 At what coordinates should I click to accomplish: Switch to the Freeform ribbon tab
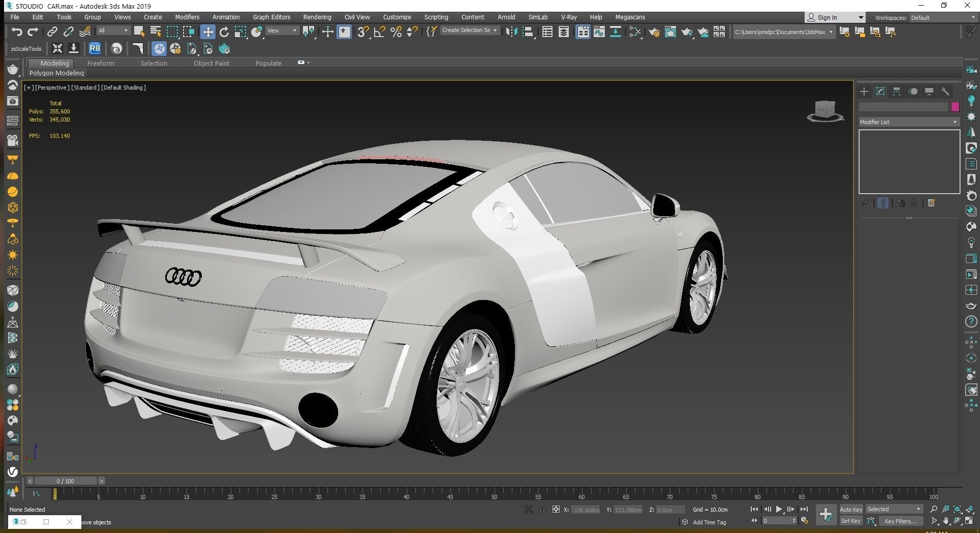[101, 63]
